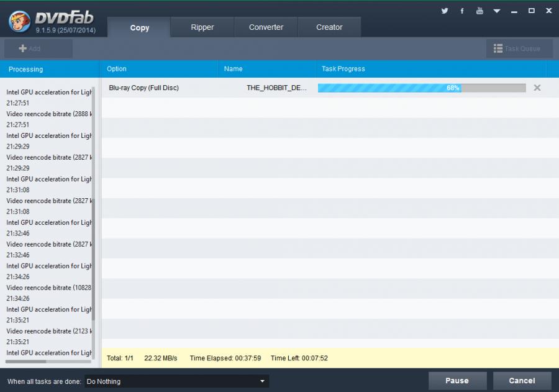Click the Total: 1/1 status text

click(120, 358)
